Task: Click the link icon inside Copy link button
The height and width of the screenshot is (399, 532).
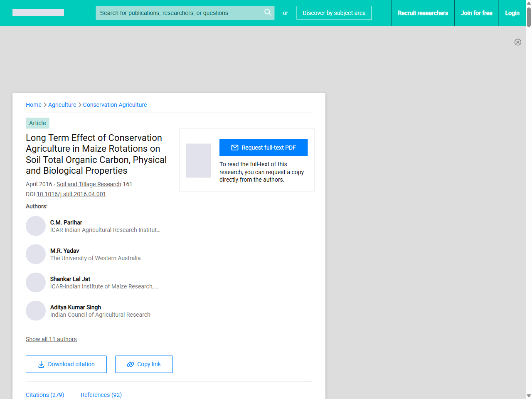Action: pyautogui.click(x=131, y=364)
